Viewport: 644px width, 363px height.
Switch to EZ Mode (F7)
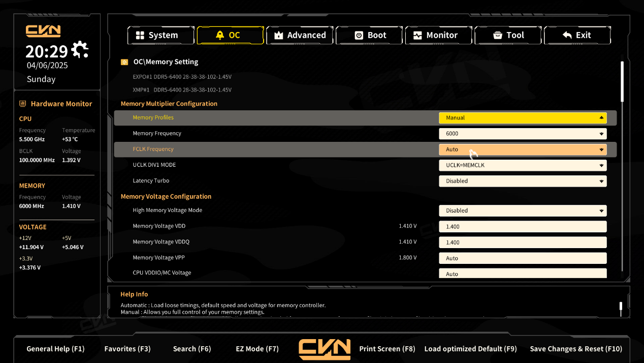point(257,349)
